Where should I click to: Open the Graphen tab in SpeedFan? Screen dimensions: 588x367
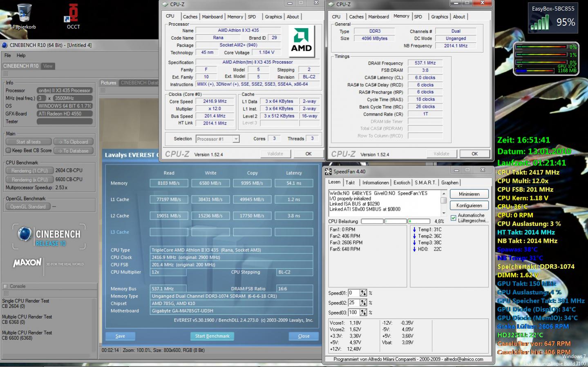[450, 182]
